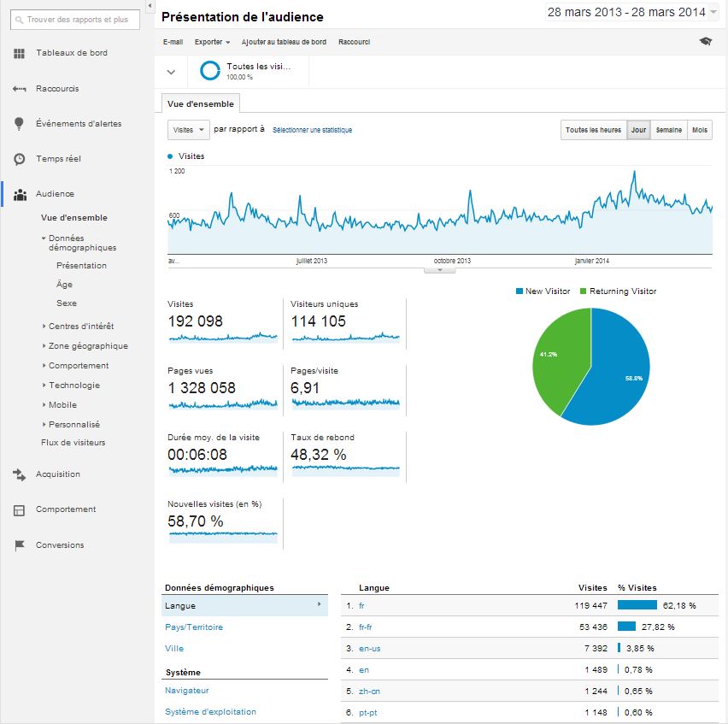
Task: Click the Acquisition arrows icon
Action: tap(19, 474)
